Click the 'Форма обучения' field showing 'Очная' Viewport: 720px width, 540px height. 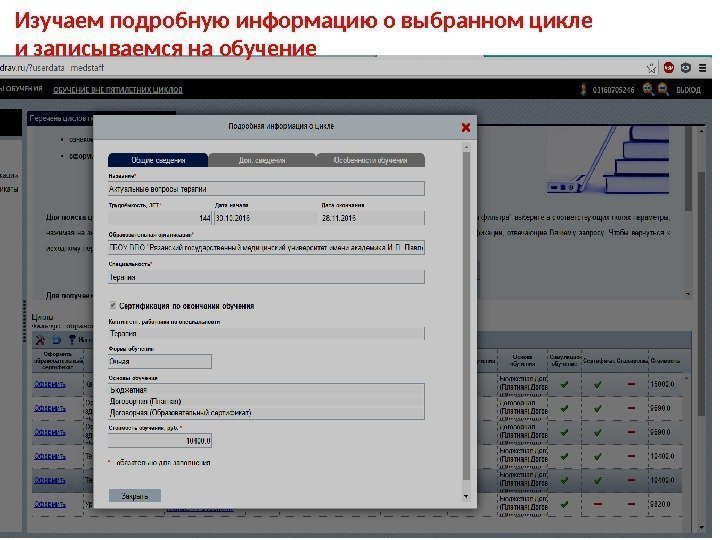click(x=160, y=361)
